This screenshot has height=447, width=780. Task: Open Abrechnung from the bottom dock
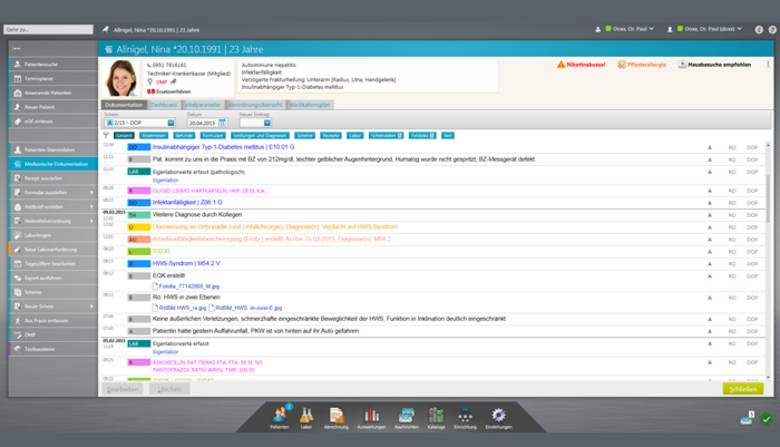(337, 416)
